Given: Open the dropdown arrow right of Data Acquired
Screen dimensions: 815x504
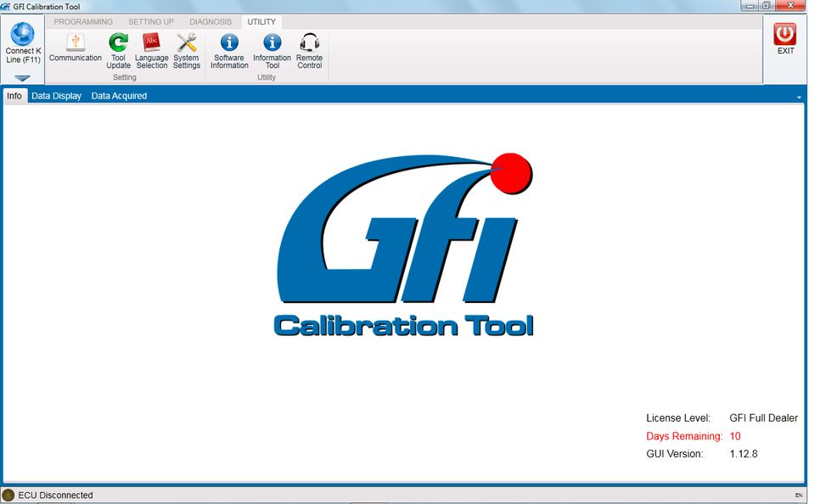Looking at the screenshot, I should click(799, 96).
